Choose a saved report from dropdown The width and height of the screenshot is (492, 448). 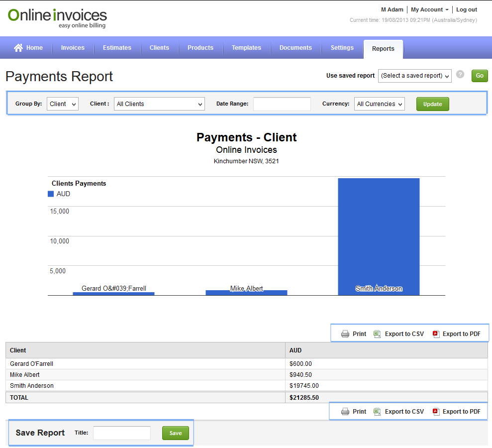click(415, 76)
